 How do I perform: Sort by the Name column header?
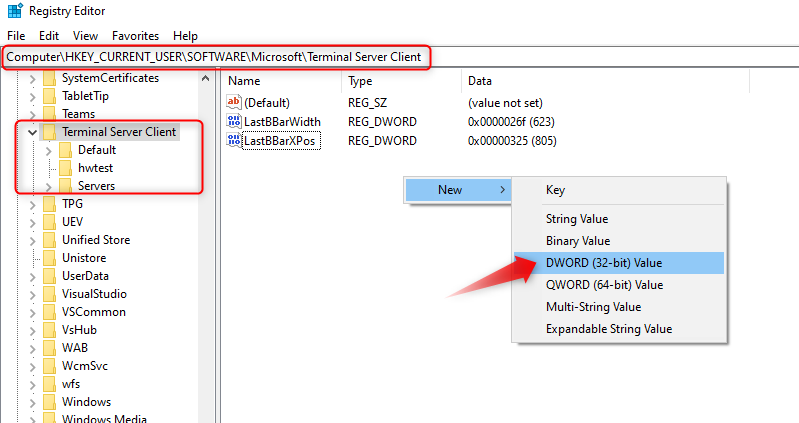click(282, 81)
